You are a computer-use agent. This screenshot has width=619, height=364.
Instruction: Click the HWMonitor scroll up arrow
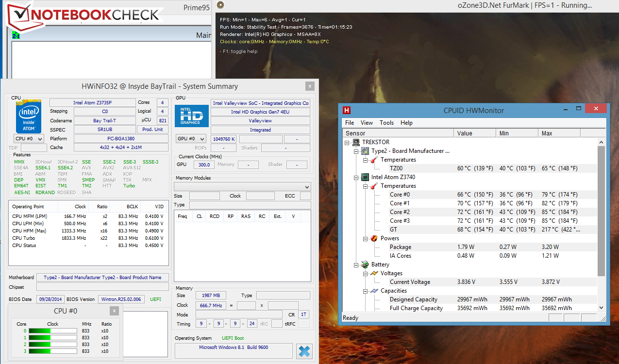(602, 142)
